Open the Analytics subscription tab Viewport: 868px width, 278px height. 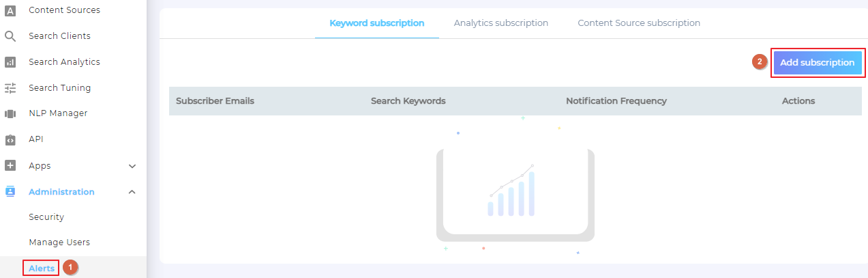(501, 23)
